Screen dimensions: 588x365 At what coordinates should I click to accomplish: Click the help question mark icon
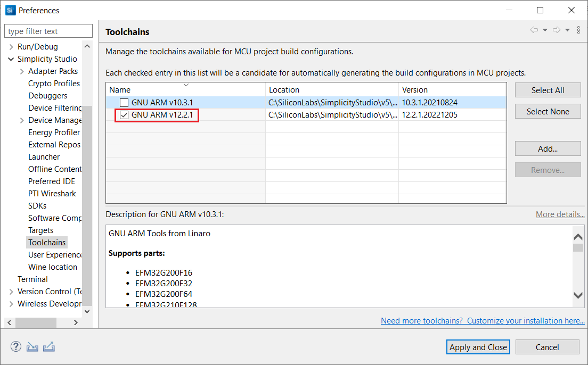(15, 346)
